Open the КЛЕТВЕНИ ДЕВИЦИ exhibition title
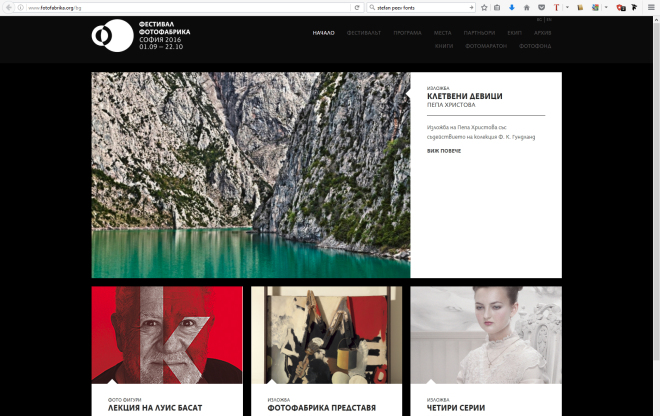 [x=464, y=97]
